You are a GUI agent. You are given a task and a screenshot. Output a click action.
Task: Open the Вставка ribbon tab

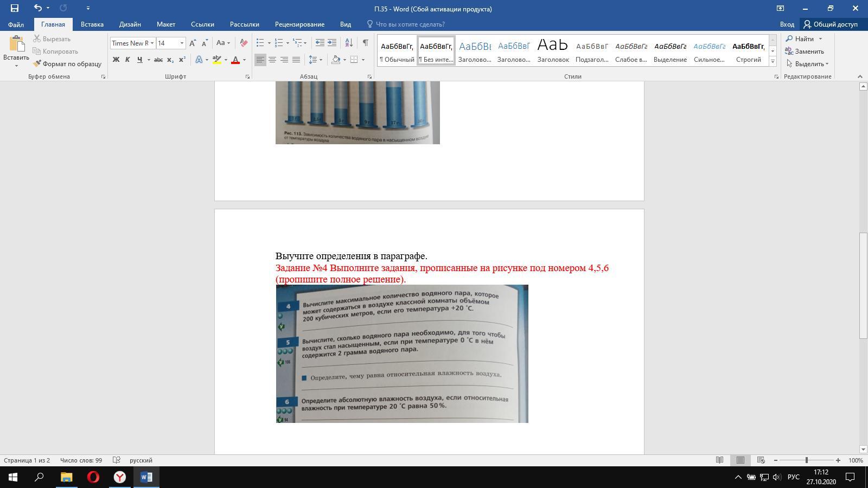coord(92,24)
